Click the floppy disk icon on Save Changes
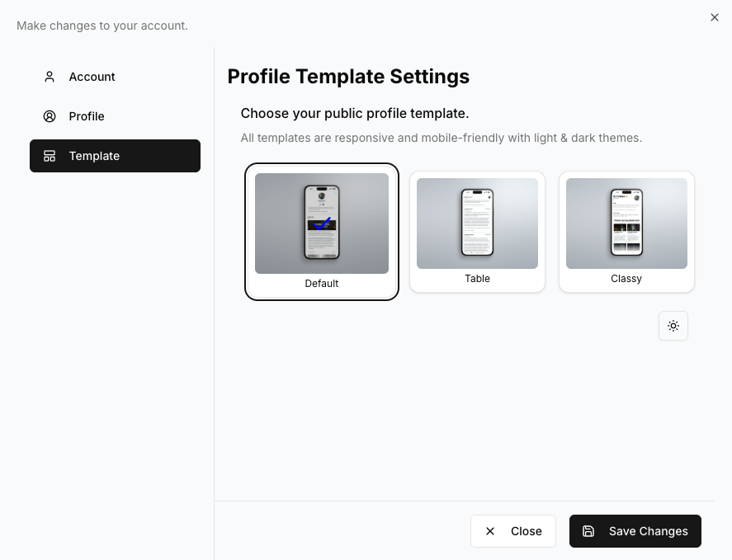 pos(588,531)
